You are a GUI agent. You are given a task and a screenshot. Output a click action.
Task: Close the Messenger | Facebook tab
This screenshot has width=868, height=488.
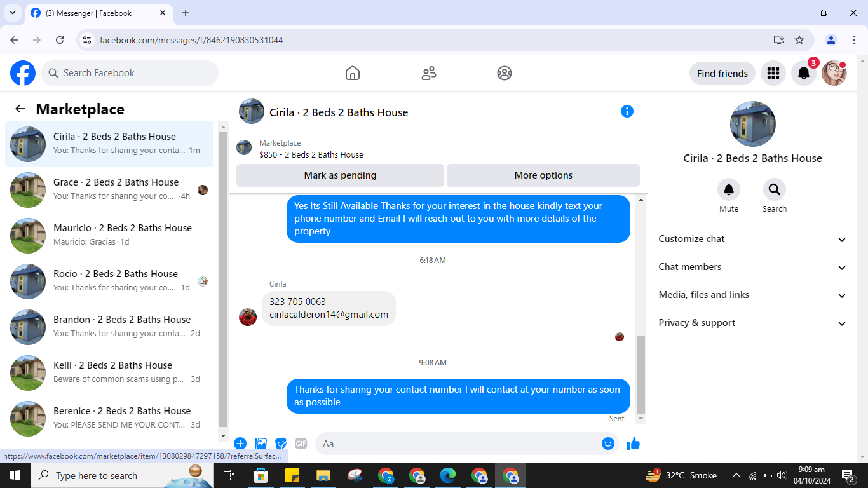point(163,13)
